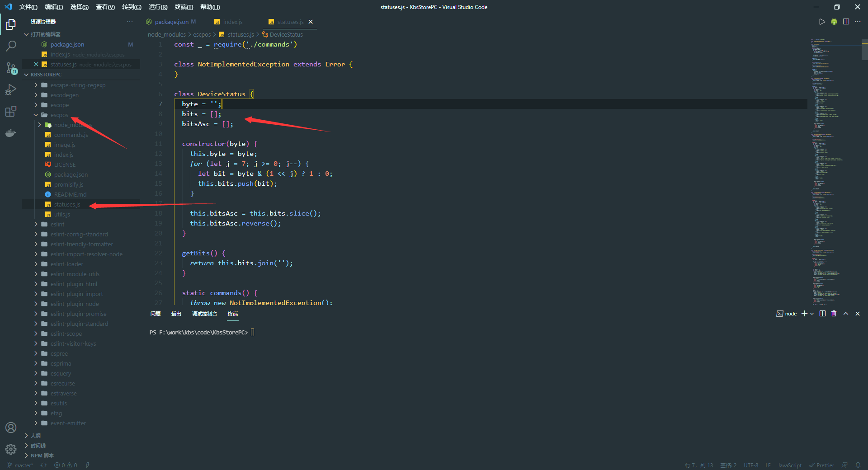Viewport: 868px width, 470px height.
Task: Click the sync changes icon in the status bar
Action: 43,465
